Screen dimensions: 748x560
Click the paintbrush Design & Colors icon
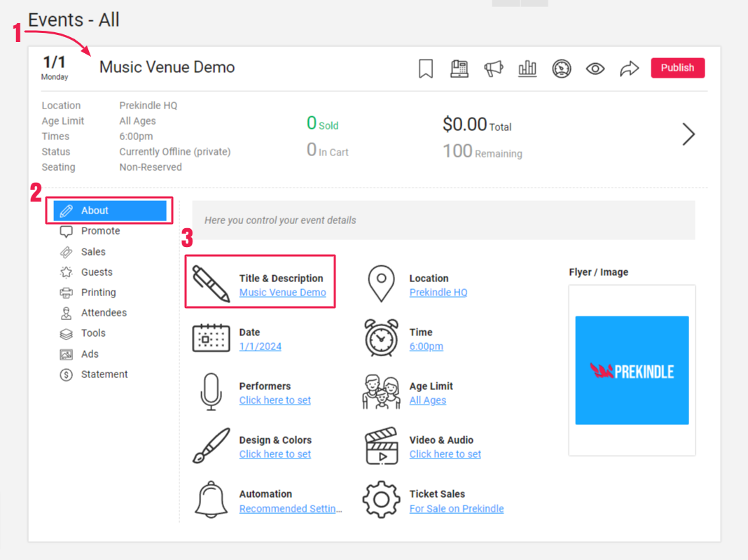coord(211,445)
